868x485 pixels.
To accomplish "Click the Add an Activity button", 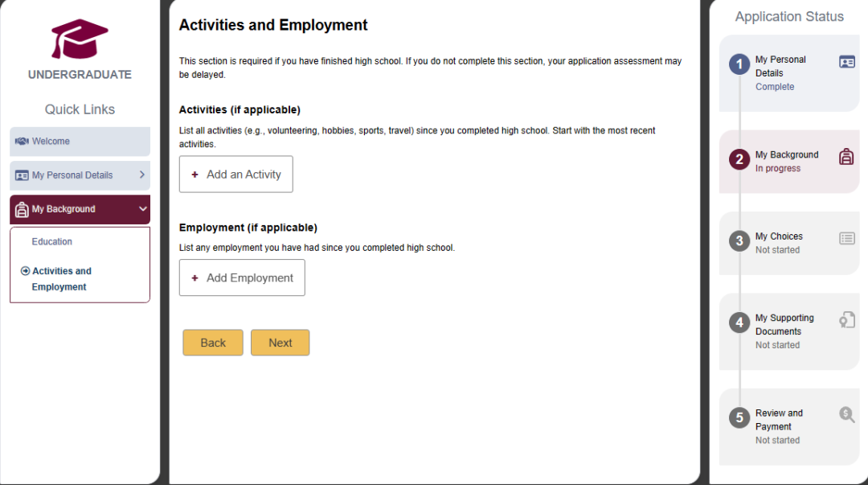I will pyautogui.click(x=235, y=174).
